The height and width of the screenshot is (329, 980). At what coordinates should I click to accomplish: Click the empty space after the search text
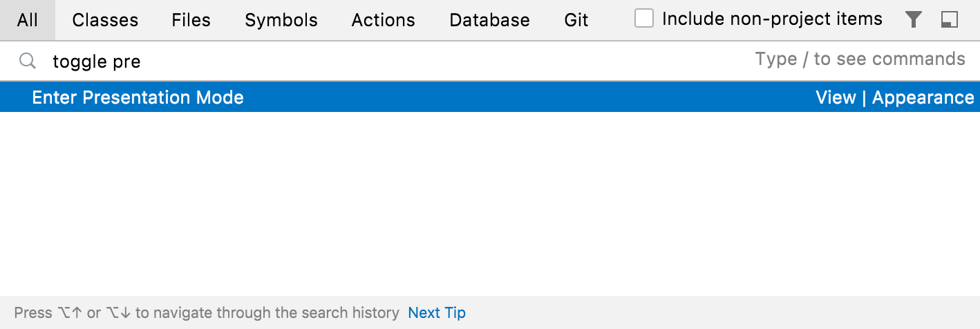point(442,61)
